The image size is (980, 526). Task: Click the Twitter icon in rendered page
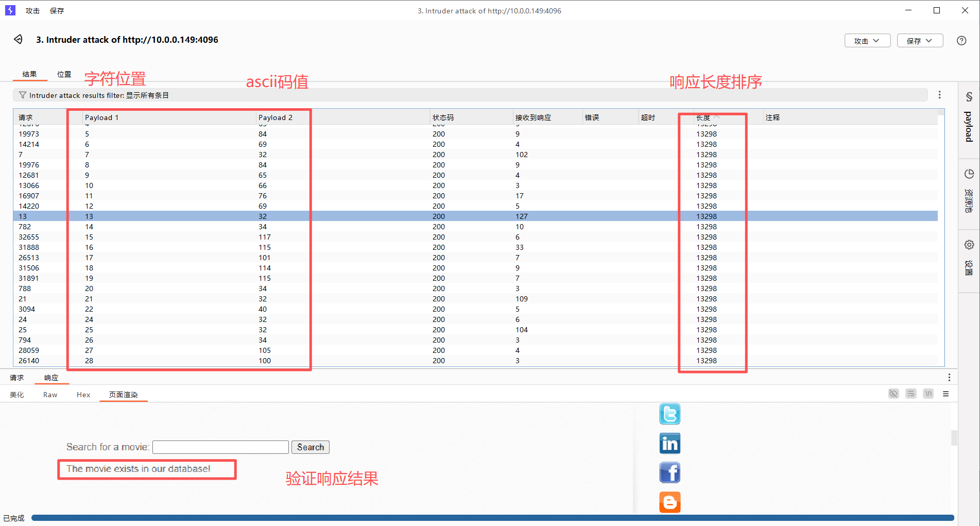[x=669, y=414]
